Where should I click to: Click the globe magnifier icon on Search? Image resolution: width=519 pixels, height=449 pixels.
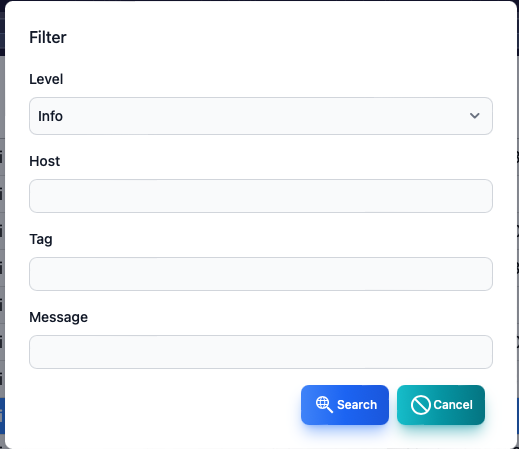click(x=324, y=405)
